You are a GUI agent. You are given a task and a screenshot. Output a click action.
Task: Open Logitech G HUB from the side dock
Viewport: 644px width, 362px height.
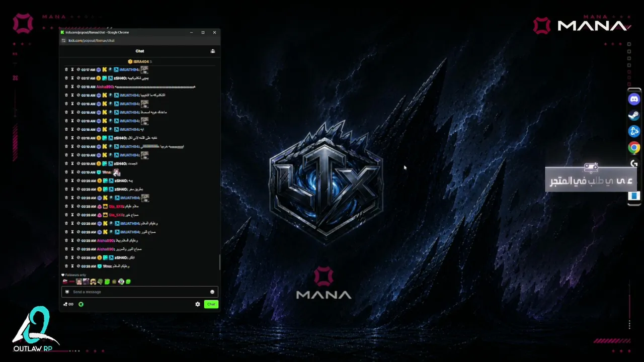pyautogui.click(x=634, y=163)
